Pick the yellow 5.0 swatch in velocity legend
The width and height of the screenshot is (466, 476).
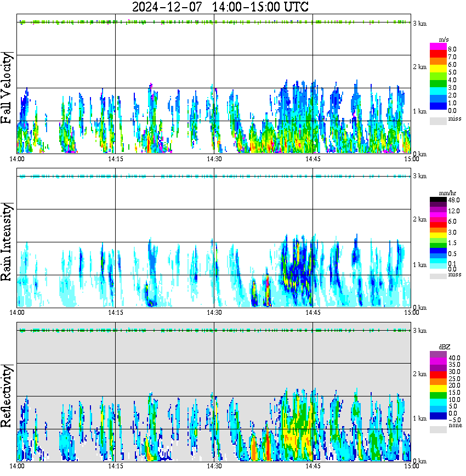pos(438,69)
